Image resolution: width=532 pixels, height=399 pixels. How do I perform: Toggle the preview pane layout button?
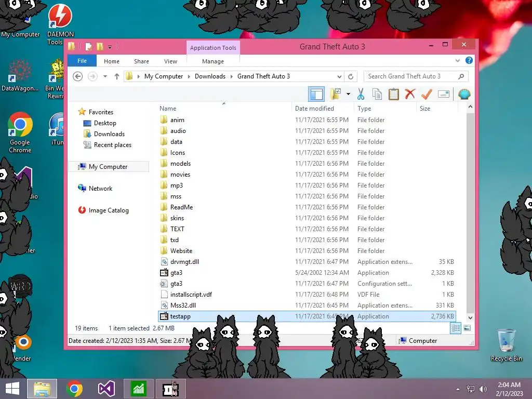tap(316, 94)
